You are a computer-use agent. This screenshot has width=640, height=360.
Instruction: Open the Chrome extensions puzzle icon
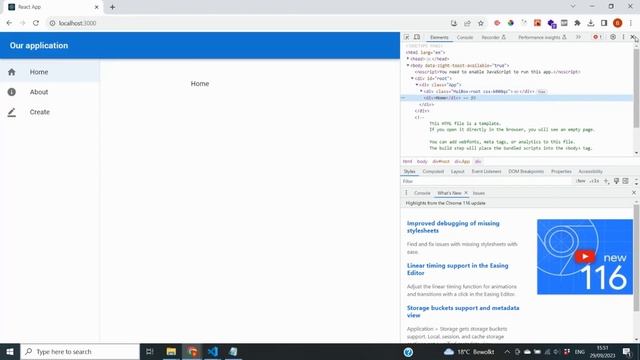[x=577, y=23]
